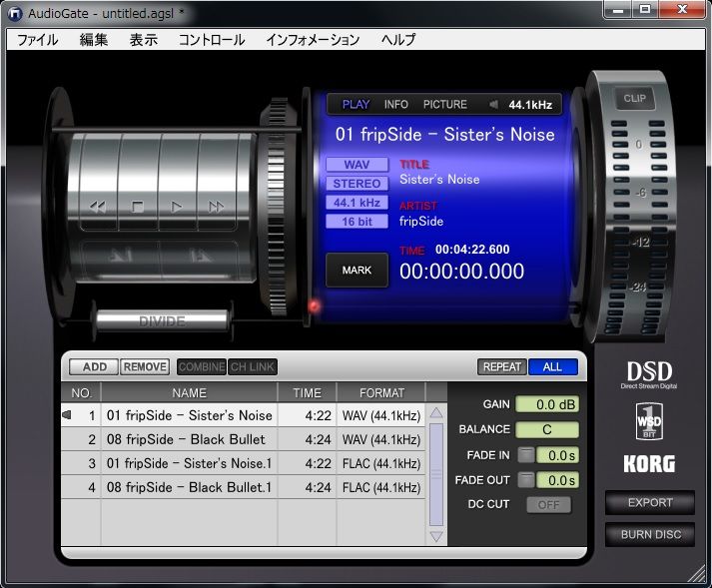Image resolution: width=712 pixels, height=588 pixels.
Task: Jump to previous marker button
Action: [x=121, y=256]
